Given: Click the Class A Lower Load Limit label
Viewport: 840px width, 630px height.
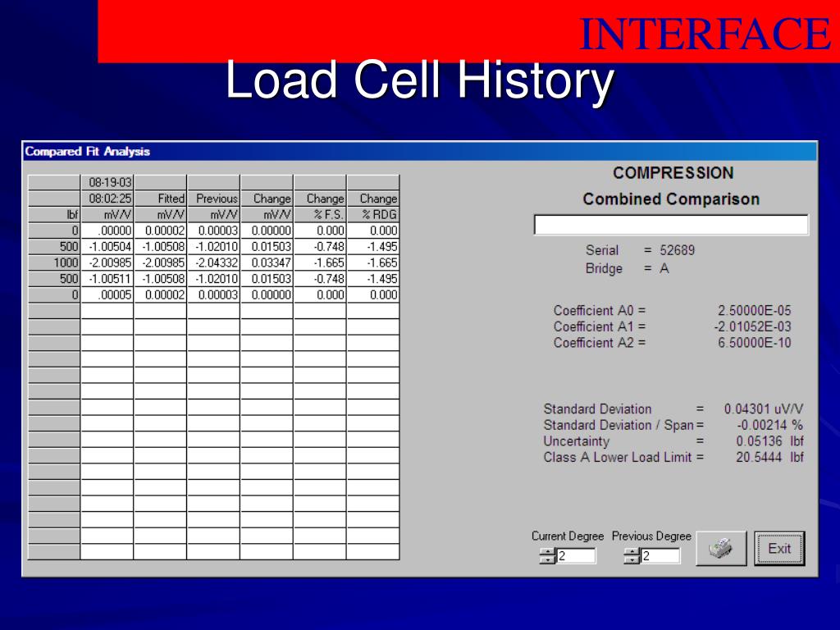Looking at the screenshot, I should tap(618, 458).
